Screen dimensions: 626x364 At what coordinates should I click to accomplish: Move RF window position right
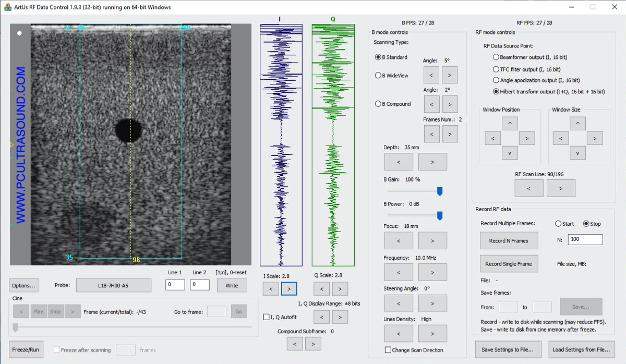pyautogui.click(x=527, y=138)
